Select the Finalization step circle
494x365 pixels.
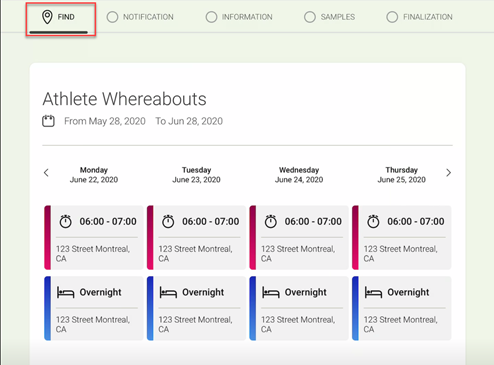point(392,17)
